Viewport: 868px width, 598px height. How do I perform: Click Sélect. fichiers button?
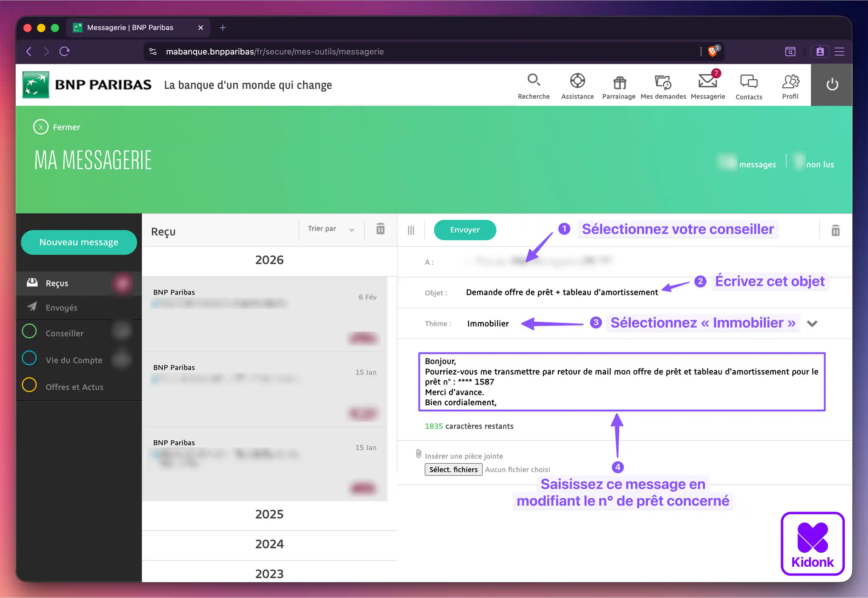click(453, 470)
